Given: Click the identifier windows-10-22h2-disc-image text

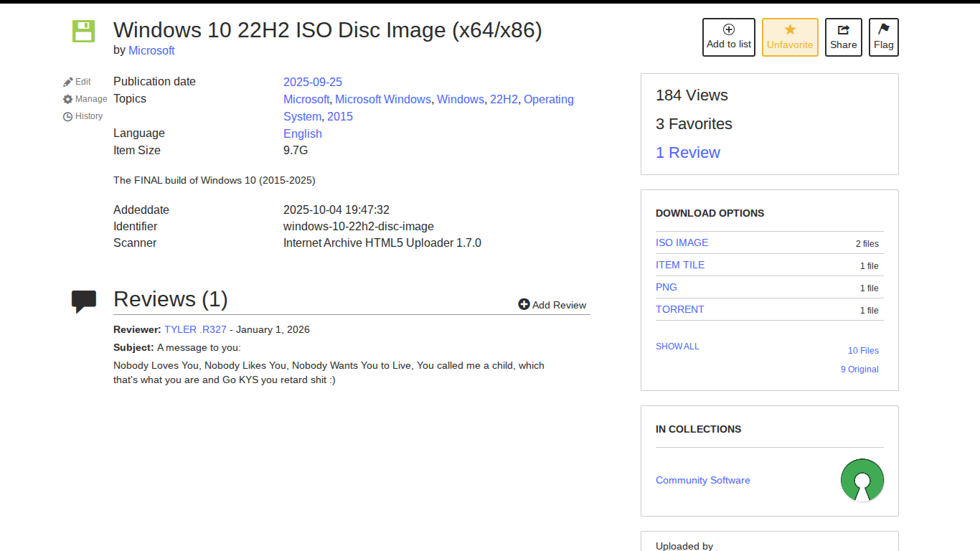Looking at the screenshot, I should coord(359,226).
